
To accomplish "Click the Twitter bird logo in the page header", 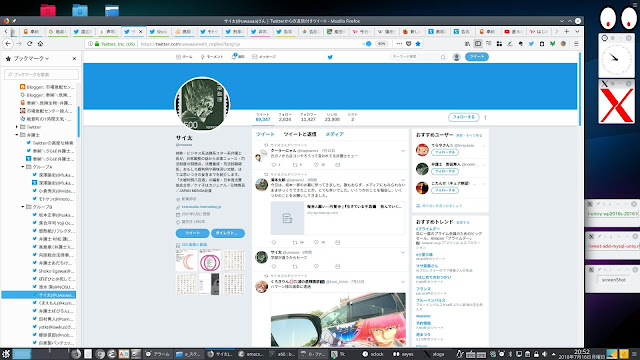I will click(x=330, y=57).
